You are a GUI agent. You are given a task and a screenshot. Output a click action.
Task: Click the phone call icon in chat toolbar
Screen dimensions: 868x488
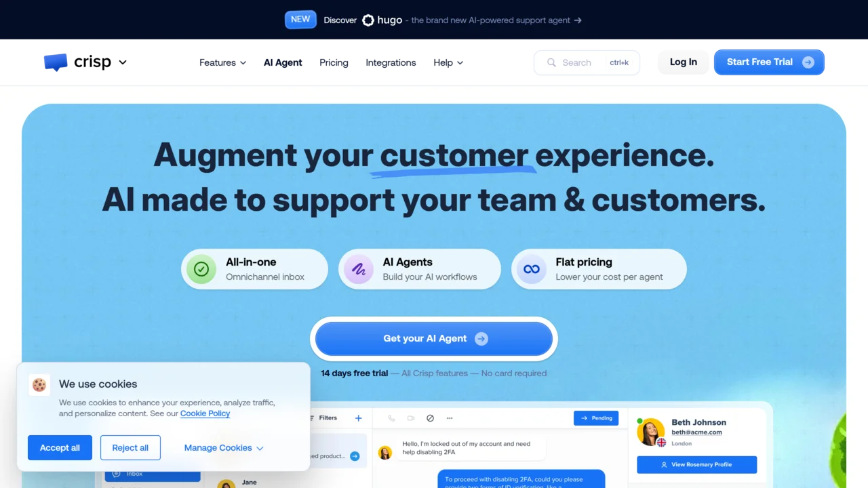point(391,418)
